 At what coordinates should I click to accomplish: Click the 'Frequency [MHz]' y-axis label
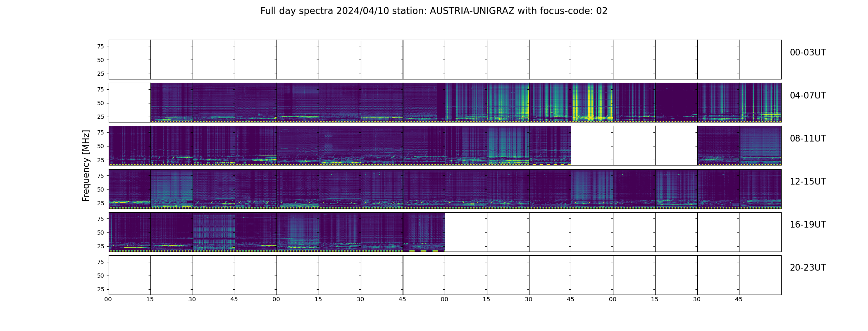[86, 165]
